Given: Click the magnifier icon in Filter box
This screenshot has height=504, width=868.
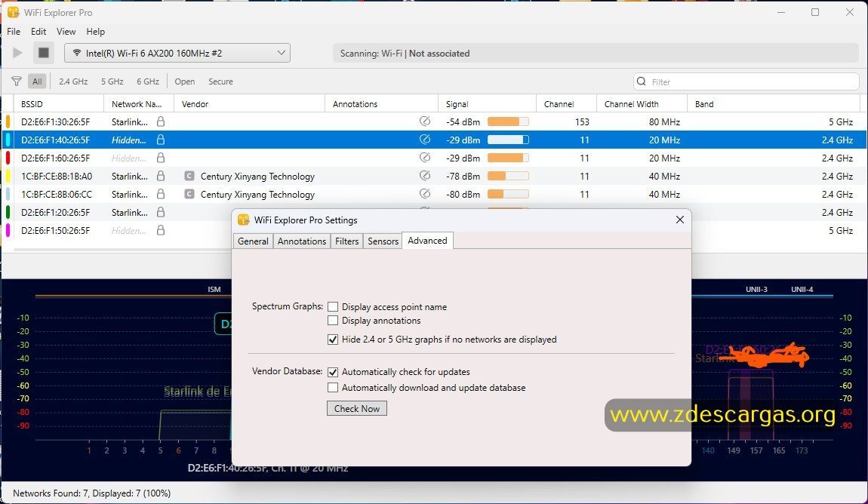Looking at the screenshot, I should click(641, 81).
